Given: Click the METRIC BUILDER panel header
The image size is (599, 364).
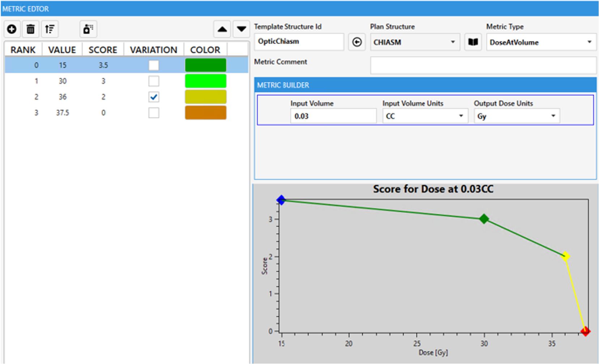Looking at the screenshot, I should coord(425,85).
